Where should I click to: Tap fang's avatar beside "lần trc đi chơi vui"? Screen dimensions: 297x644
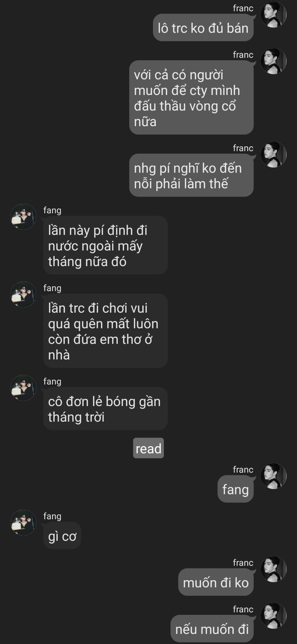(23, 294)
